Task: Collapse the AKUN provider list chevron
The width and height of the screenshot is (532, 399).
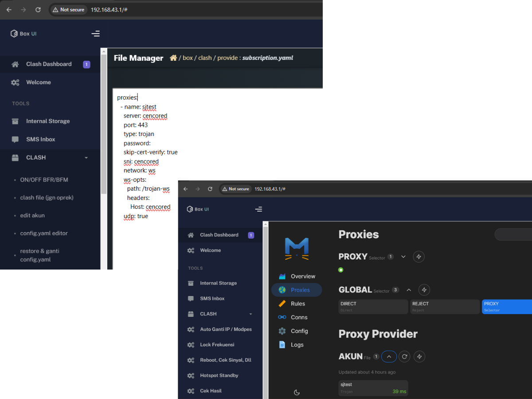Action: (389, 356)
